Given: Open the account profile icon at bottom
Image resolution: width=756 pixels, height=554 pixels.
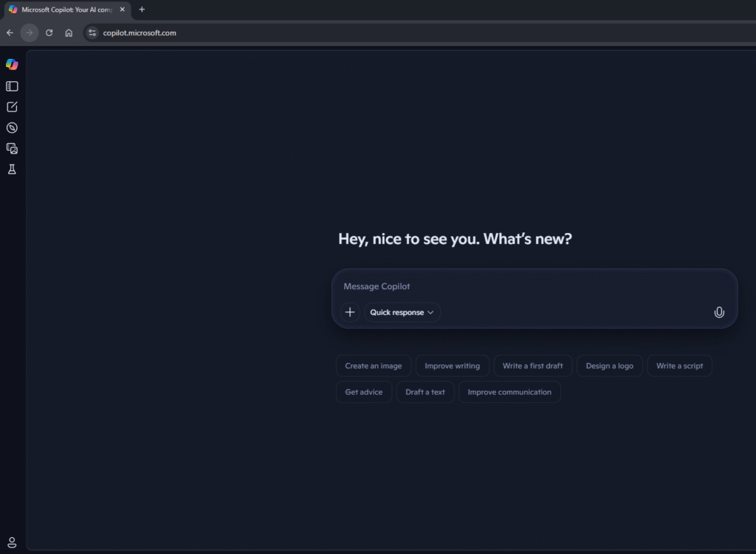Looking at the screenshot, I should [x=12, y=543].
